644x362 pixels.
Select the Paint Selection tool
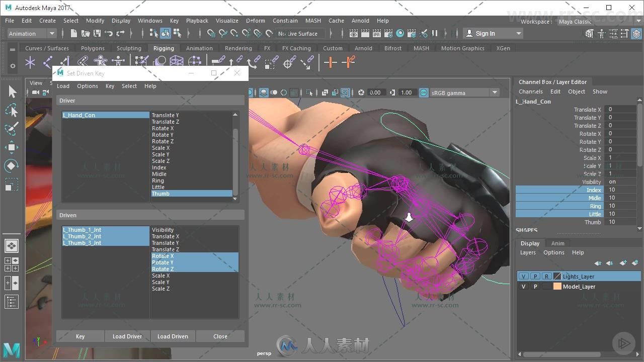[12, 129]
